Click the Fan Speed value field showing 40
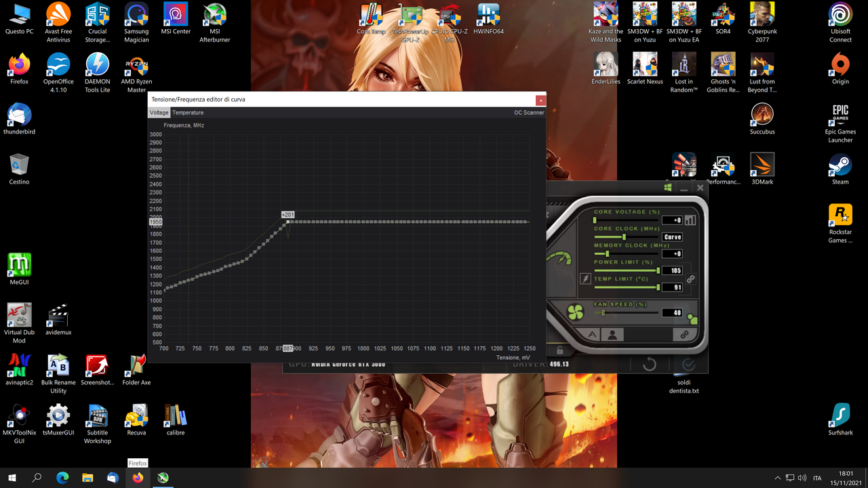868x488 pixels. click(x=672, y=313)
